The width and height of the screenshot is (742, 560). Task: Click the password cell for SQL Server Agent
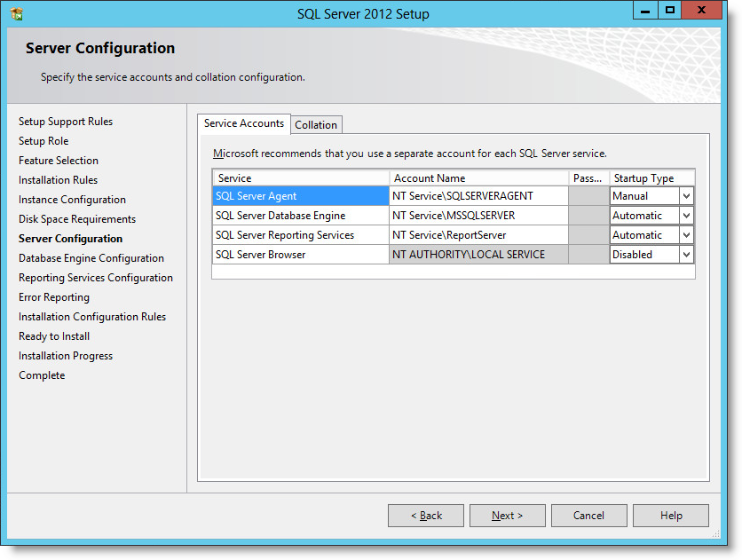(x=588, y=196)
